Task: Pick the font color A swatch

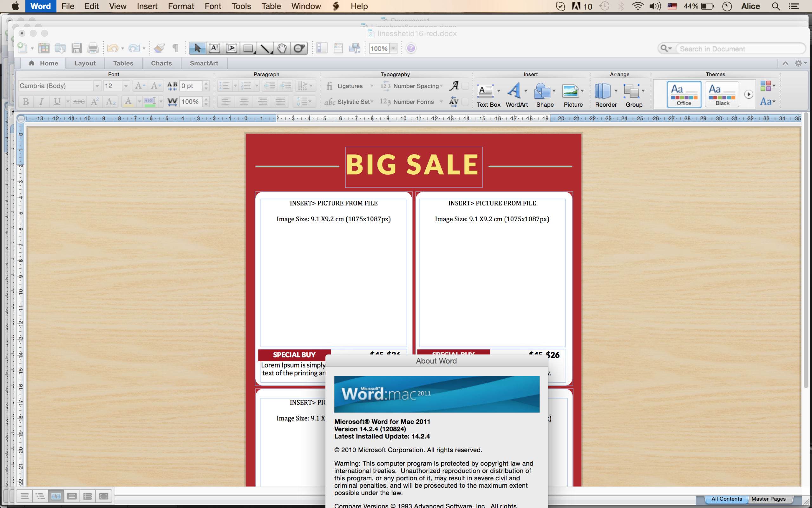Action: pos(128,102)
